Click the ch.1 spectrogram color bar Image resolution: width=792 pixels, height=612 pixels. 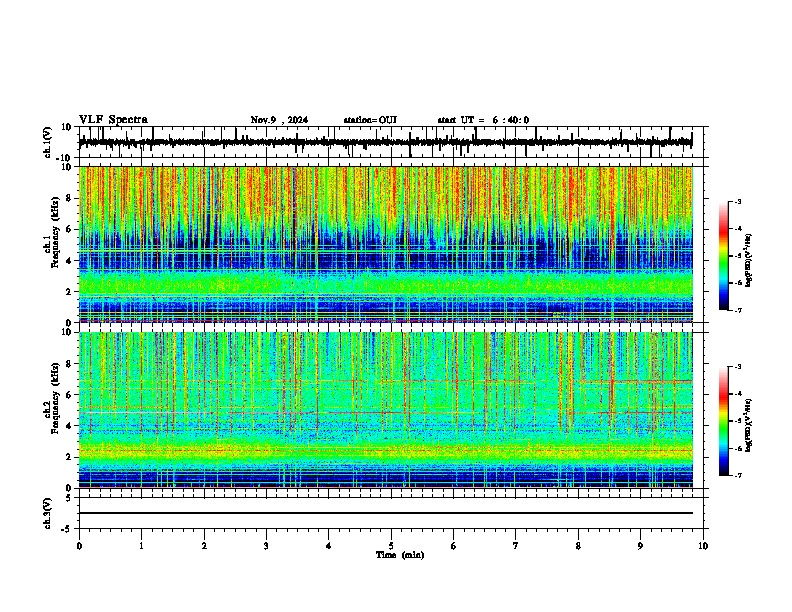[x=723, y=256]
